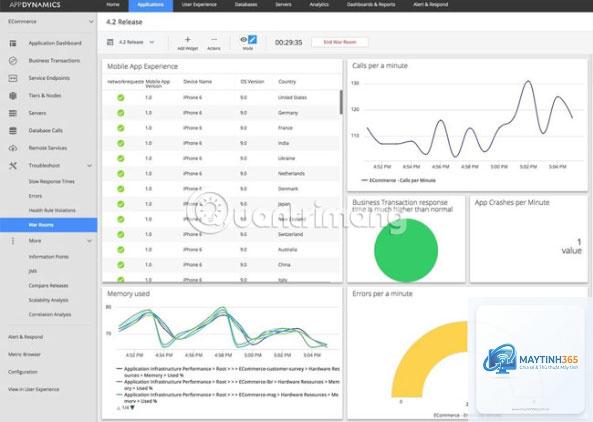Open the Home tab
This screenshot has width=593, height=422.
point(113,5)
